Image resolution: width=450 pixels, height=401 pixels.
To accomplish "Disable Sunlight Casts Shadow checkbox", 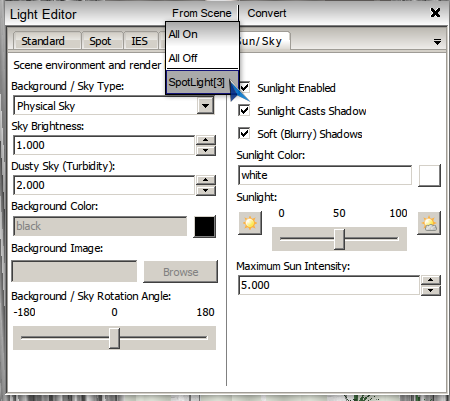I will [244, 110].
